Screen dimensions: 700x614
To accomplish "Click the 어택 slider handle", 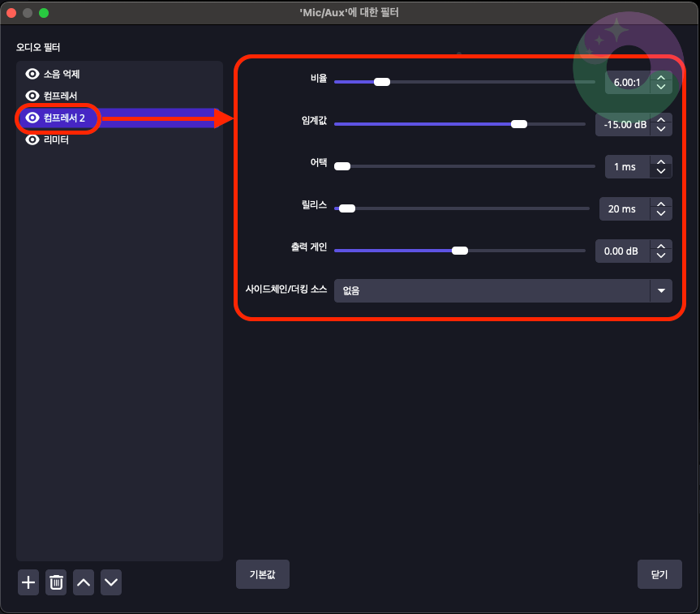I will tap(342, 166).
